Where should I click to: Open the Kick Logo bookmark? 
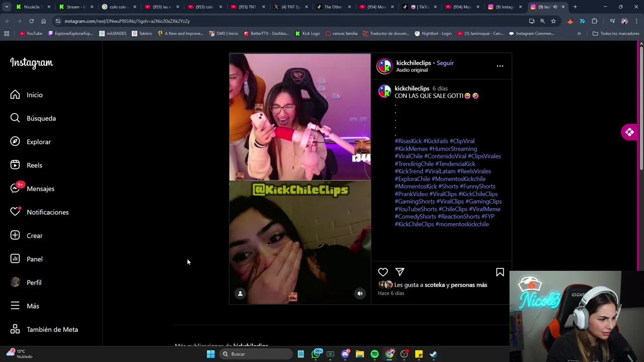click(307, 34)
